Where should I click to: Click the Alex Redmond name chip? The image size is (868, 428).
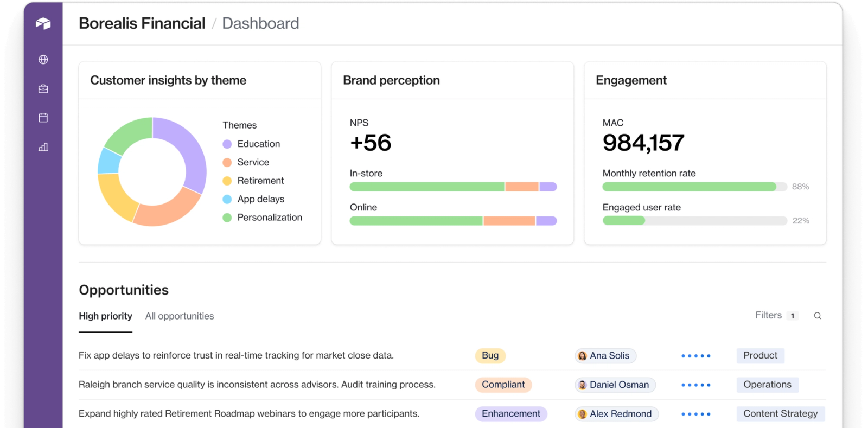[617, 414]
